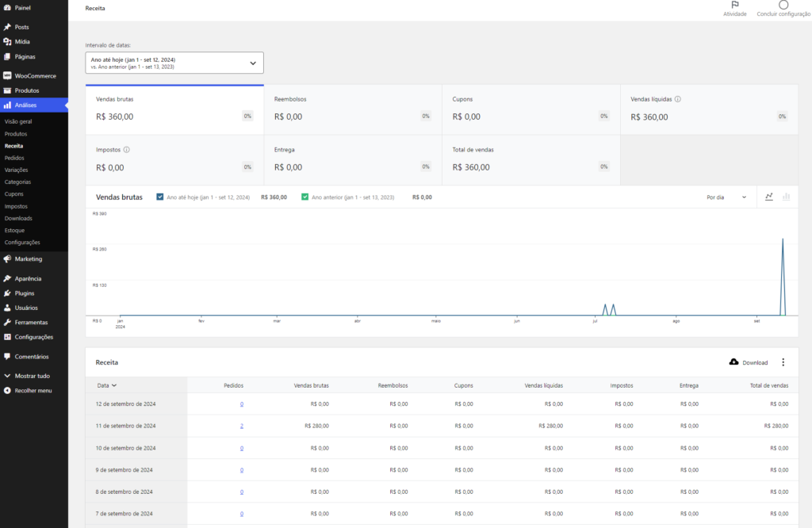Open the Atividade flag icon
This screenshot has width=812, height=528.
(735, 5)
